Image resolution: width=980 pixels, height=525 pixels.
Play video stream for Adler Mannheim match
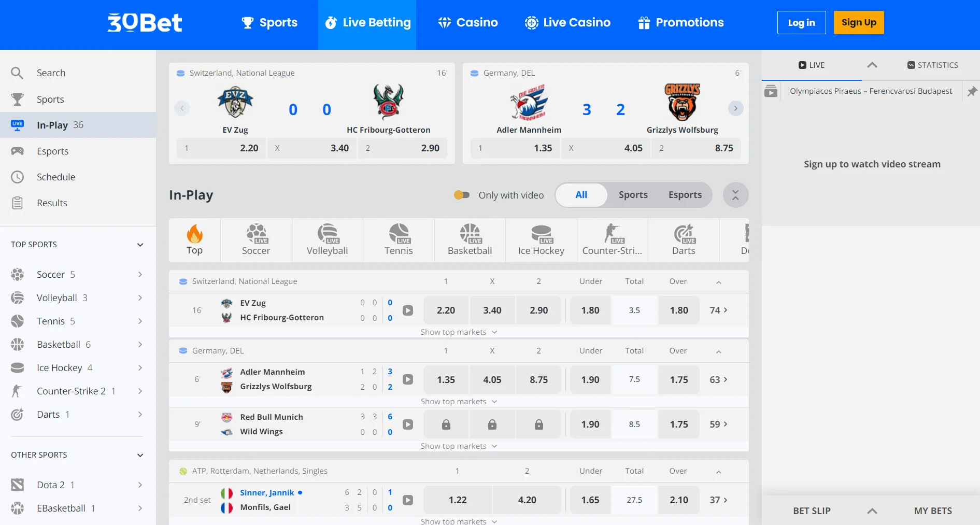[408, 379]
